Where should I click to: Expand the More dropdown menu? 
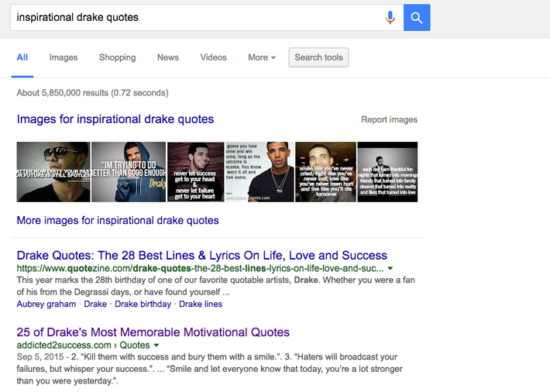point(262,57)
